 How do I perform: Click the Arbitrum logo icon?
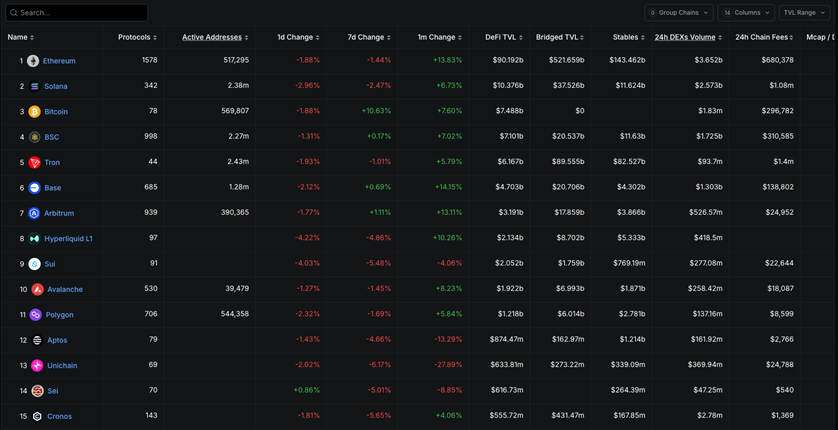[34, 213]
